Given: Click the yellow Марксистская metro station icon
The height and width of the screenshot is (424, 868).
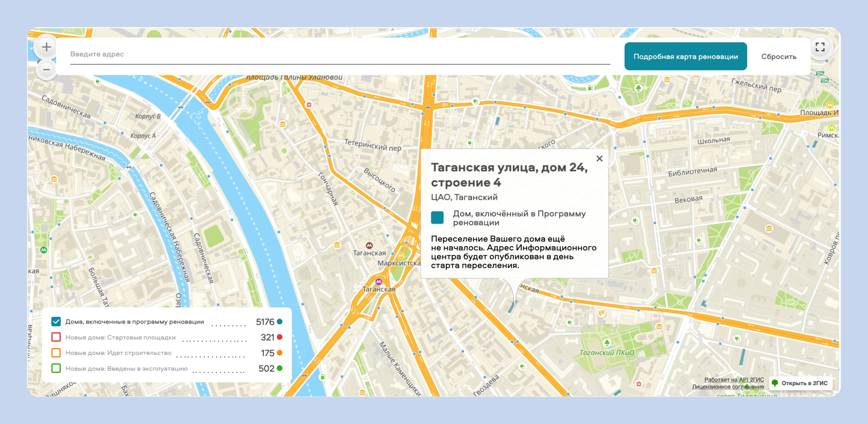Looking at the screenshot, I should (x=401, y=255).
